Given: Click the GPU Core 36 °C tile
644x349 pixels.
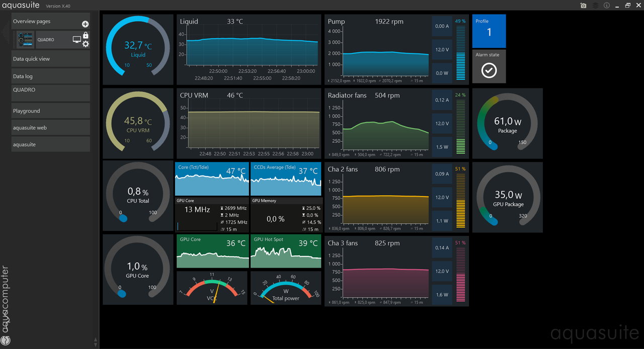Looking at the screenshot, I should (213, 252).
